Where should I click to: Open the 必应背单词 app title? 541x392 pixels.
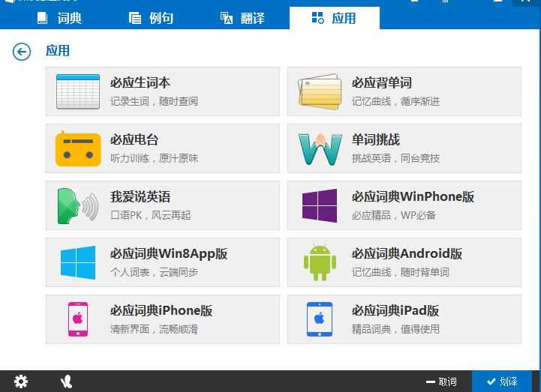tap(382, 82)
